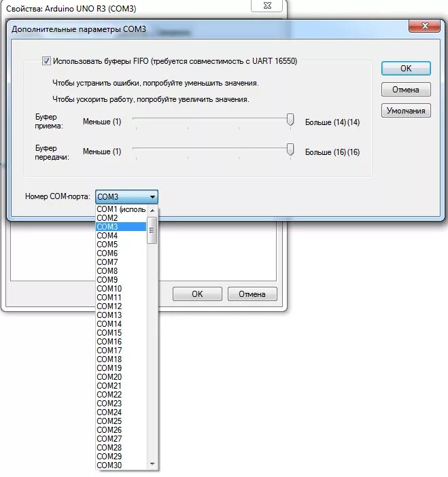The height and width of the screenshot is (477, 448).
Task: Choose the highlighted COM3 list entry
Action: [121, 227]
